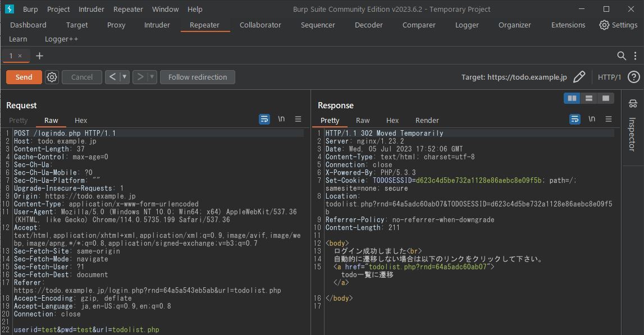Toggle non-printable \n characters in Response panel
The width and height of the screenshot is (644, 335).
point(592,118)
